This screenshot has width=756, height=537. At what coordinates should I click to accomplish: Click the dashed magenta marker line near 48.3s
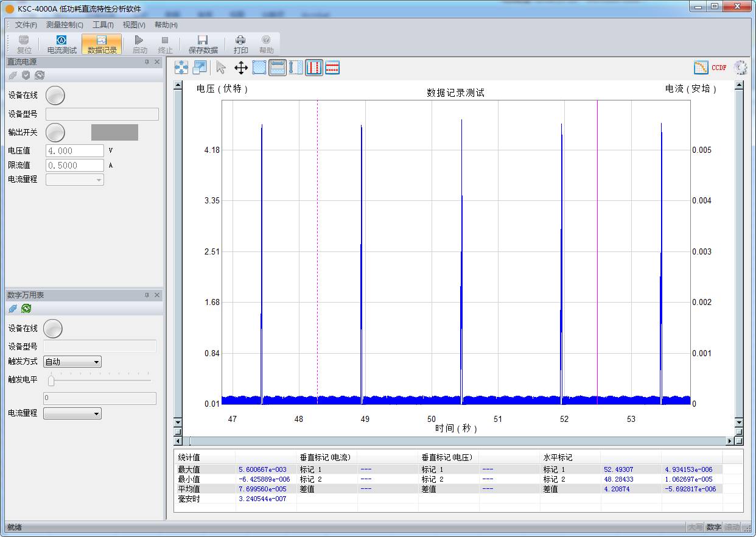317,252
